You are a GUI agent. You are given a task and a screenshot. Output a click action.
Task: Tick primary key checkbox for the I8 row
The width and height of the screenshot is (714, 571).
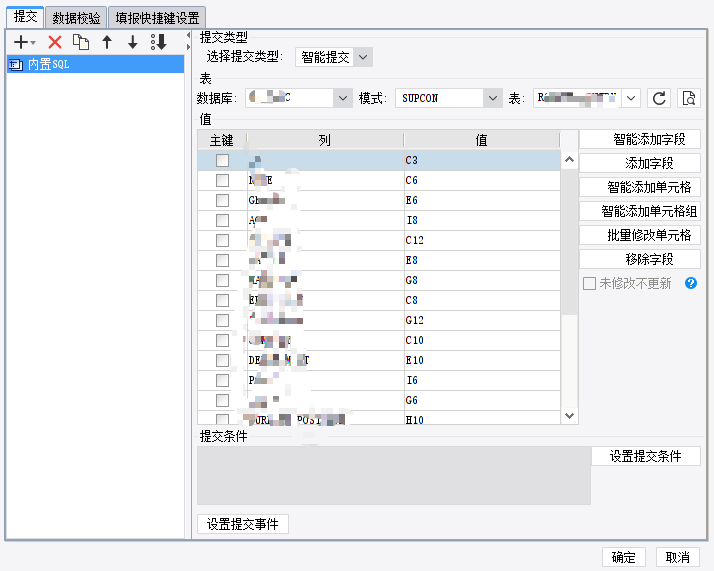(222, 220)
